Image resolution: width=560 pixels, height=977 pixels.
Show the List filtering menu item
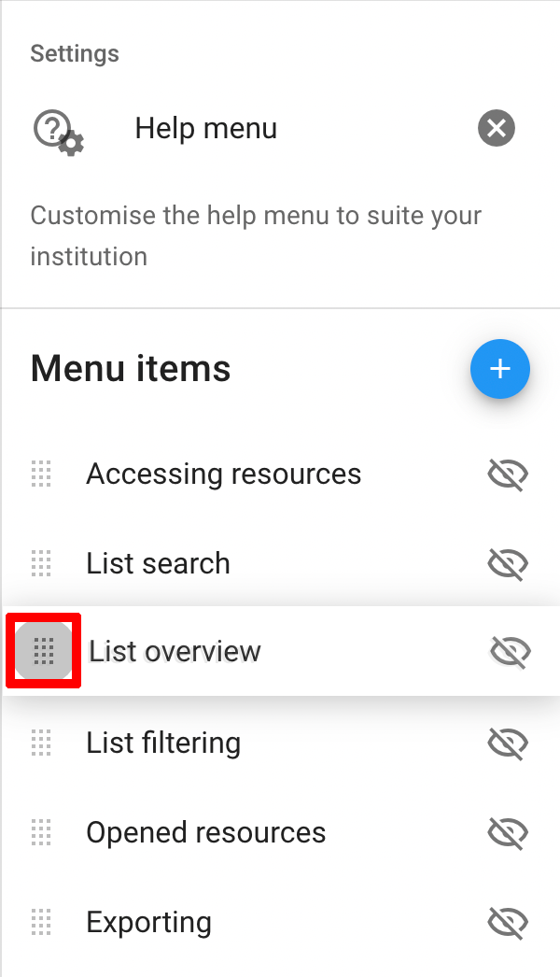pos(508,743)
